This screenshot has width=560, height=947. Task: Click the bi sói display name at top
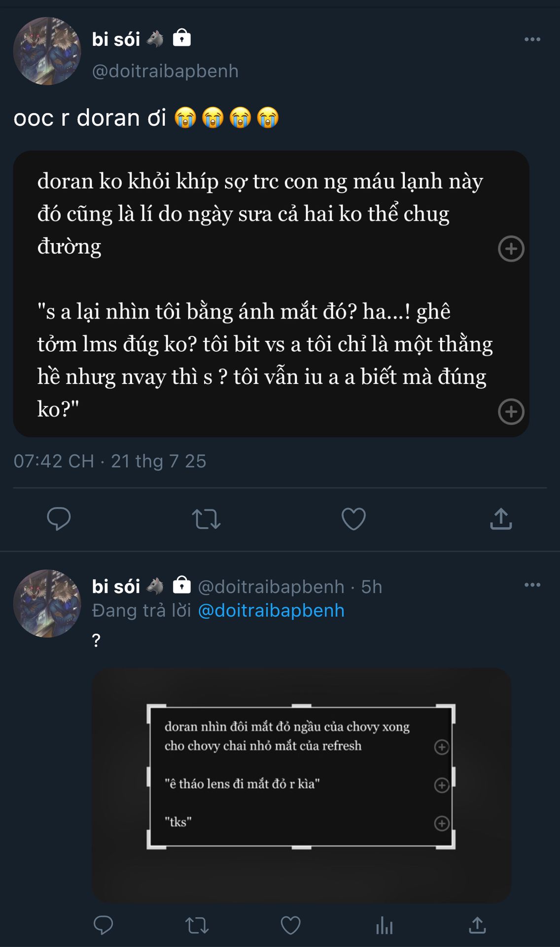pyautogui.click(x=116, y=39)
